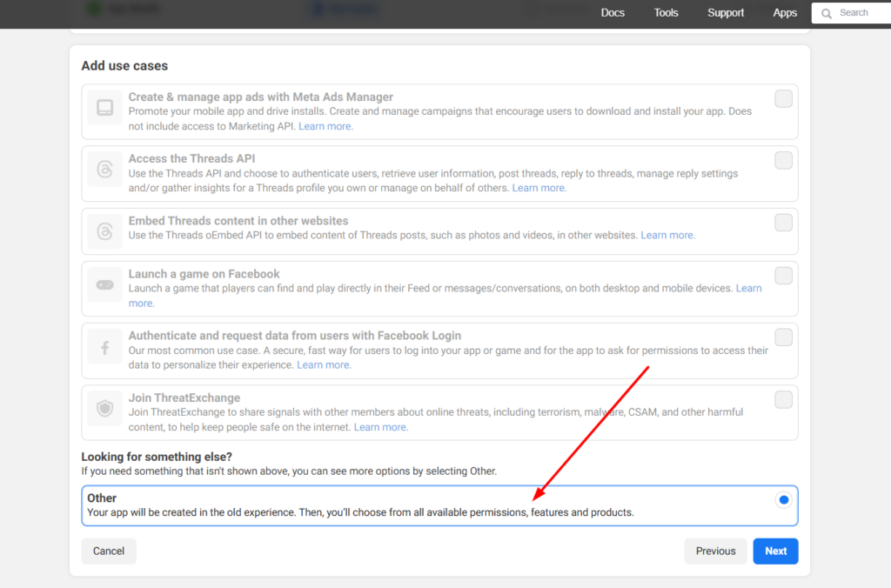
Task: Click the Facebook Login 'f' icon
Action: [x=104, y=348]
